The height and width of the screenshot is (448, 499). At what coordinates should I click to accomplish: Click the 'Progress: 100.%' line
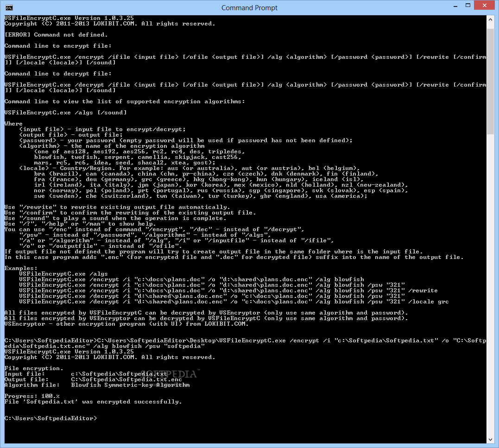[x=32, y=396]
